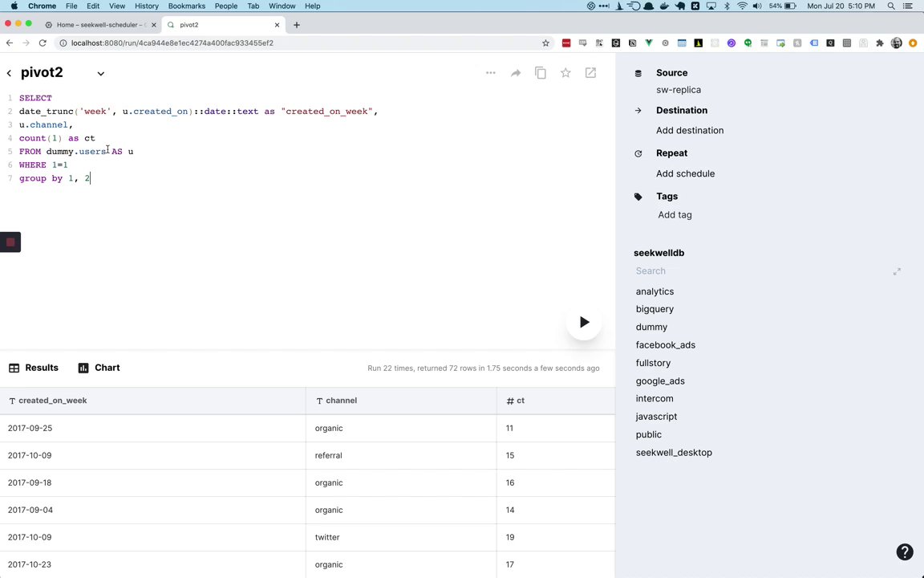Open the help question mark button
The height and width of the screenshot is (578, 924).
pos(905,552)
